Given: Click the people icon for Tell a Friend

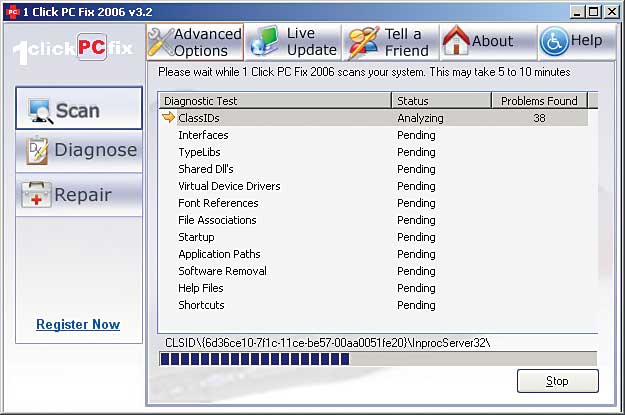Looking at the screenshot, I should pos(363,42).
